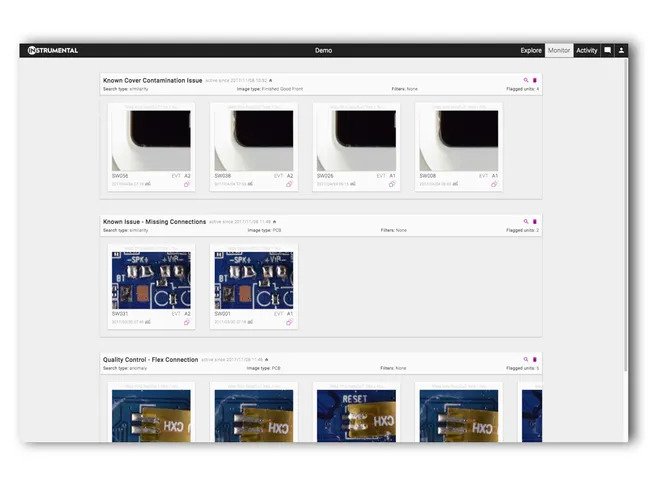Open the Explore tab

(x=531, y=50)
